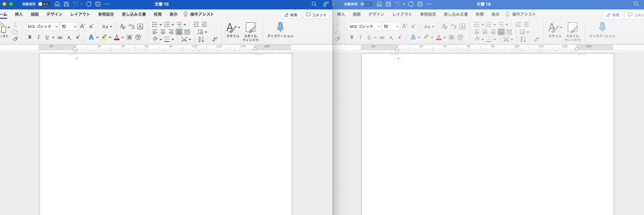Click phonetic guide icon in 文書 15
The height and width of the screenshot is (215, 644).
pos(131,26)
